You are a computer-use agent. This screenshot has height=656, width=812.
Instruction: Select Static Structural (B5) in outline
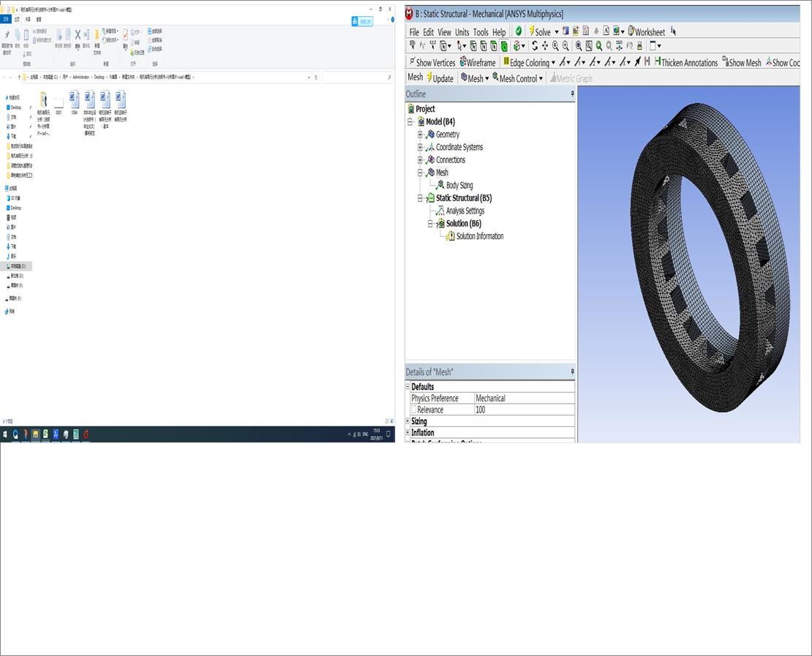(464, 197)
